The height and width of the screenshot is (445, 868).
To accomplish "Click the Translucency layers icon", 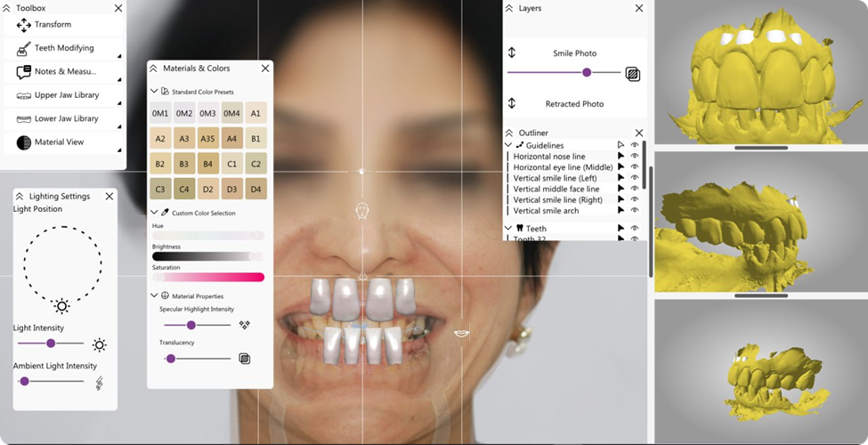I will (x=244, y=359).
